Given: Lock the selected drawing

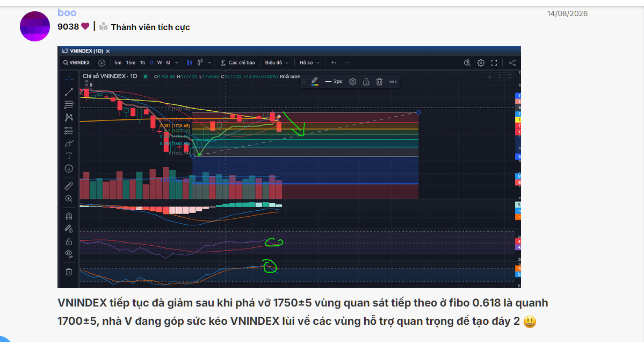Looking at the screenshot, I should [366, 81].
